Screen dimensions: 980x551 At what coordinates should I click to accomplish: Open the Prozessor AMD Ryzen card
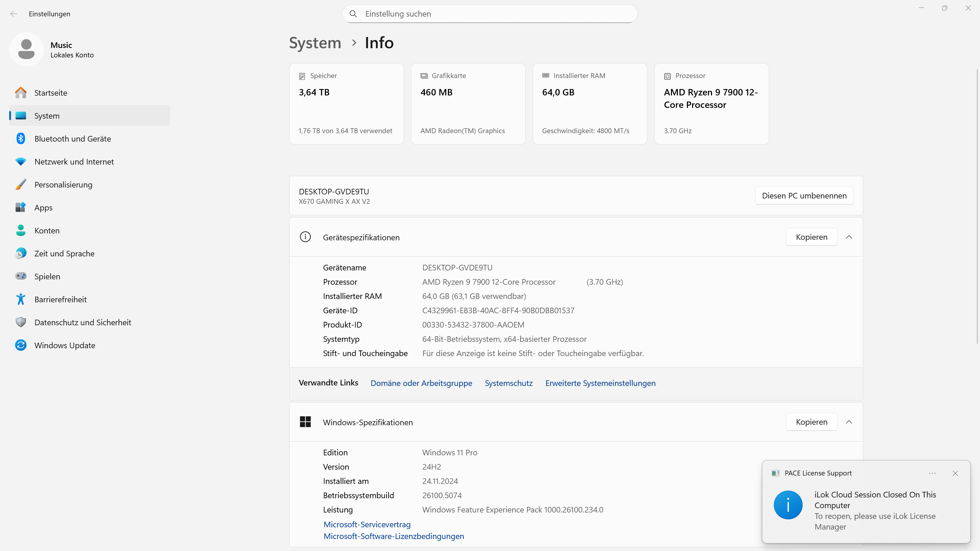click(712, 104)
